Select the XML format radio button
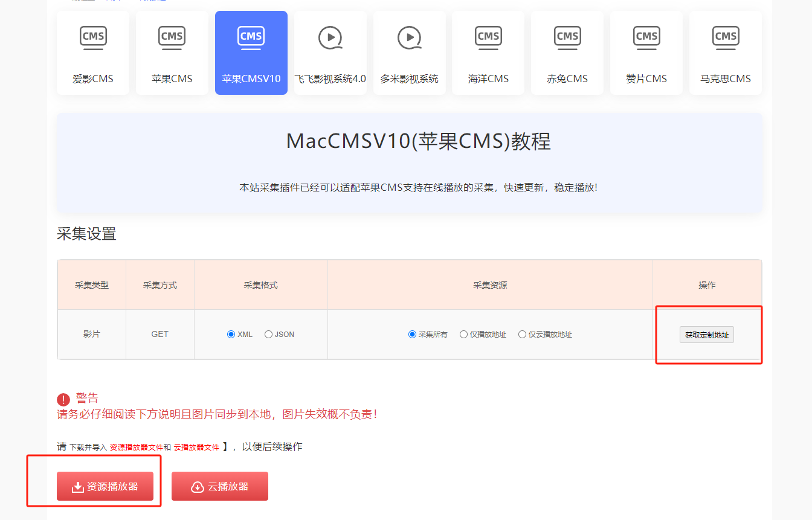This screenshot has width=812, height=520. point(231,335)
